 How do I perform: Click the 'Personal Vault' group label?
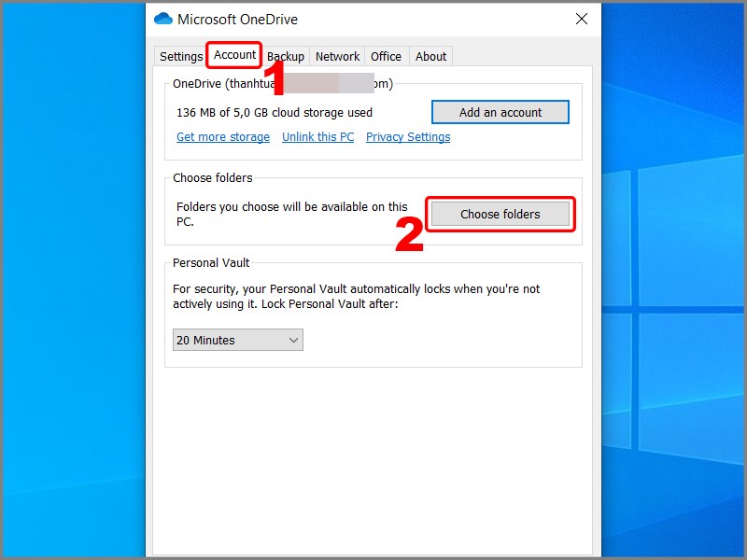(x=211, y=263)
